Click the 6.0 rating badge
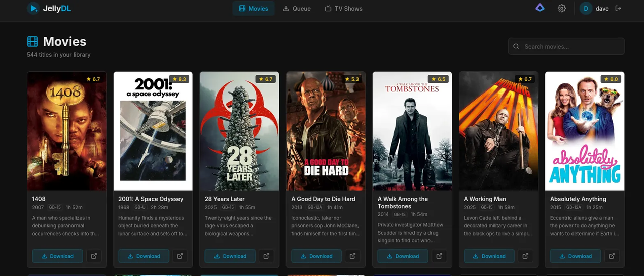This screenshot has width=644, height=276. tap(611, 79)
